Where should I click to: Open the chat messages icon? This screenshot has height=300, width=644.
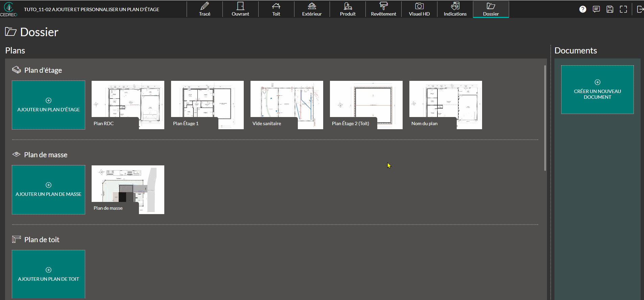tap(596, 9)
